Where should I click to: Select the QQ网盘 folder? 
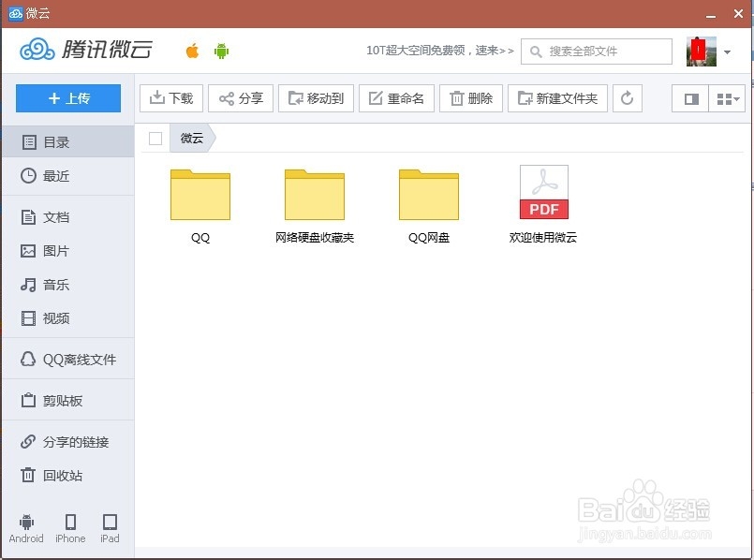coord(429,206)
